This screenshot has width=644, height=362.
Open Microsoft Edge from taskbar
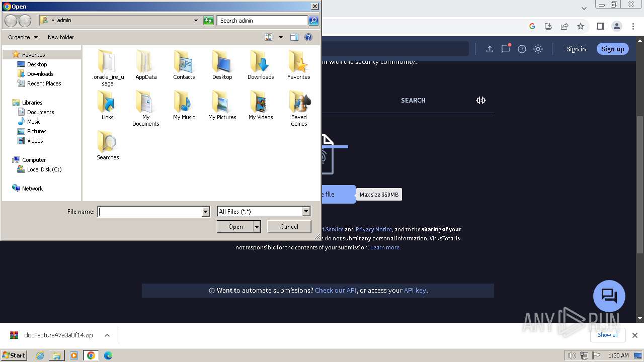108,355
